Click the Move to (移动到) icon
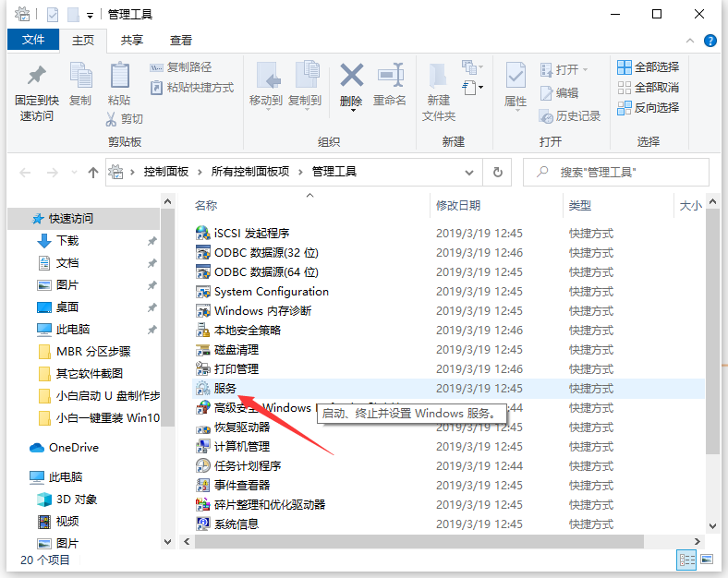Viewport: 728px width, 578px height. tap(266, 76)
